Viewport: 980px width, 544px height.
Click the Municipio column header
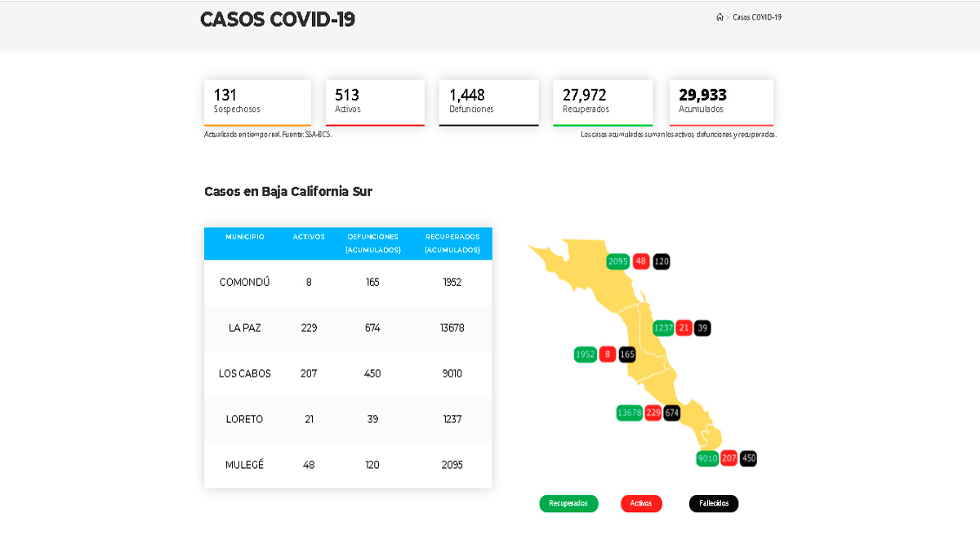click(245, 237)
